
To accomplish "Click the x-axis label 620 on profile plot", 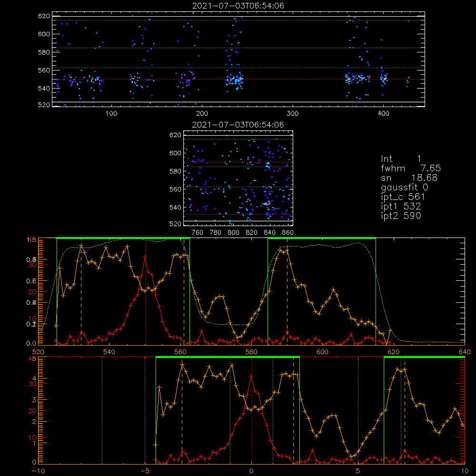I will (394, 352).
